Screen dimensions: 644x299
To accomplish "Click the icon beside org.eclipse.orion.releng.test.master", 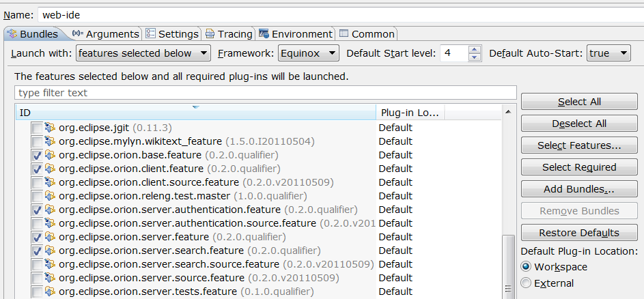I will (50, 196).
